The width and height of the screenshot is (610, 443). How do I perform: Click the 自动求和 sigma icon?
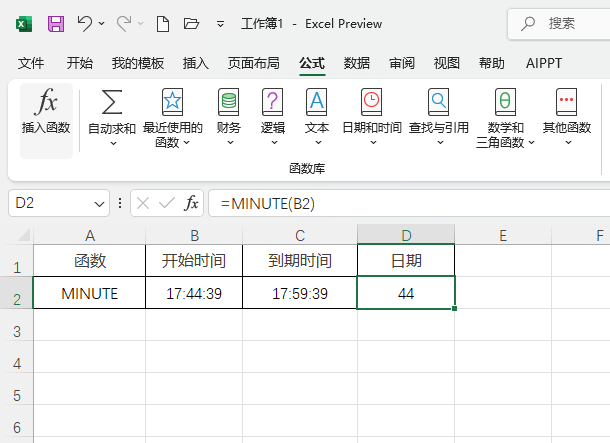[x=112, y=102]
